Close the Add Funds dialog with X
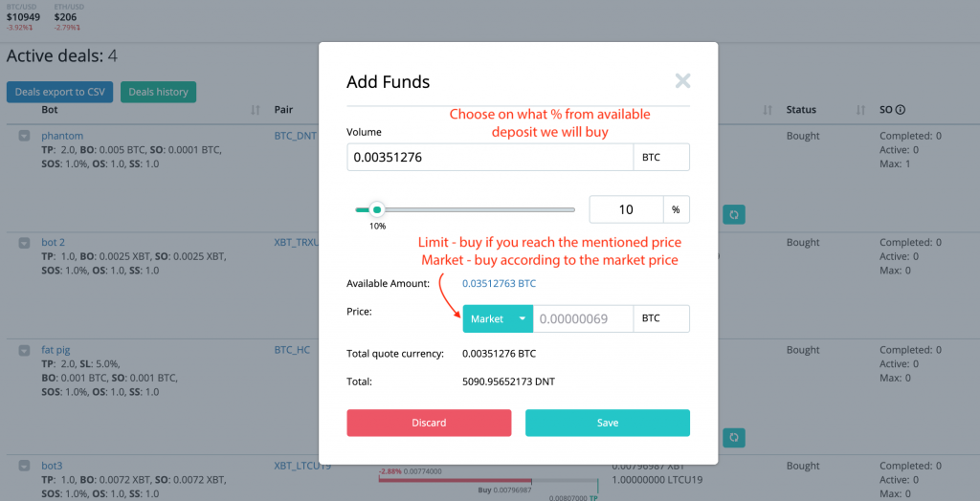Screen dimensions: 980x501 pos(682,81)
